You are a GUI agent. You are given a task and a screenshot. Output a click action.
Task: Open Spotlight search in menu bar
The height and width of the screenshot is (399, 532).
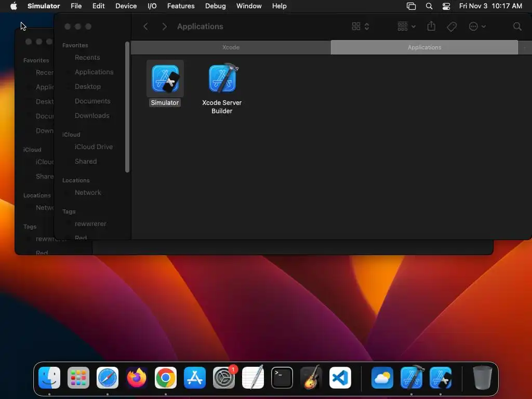pyautogui.click(x=429, y=6)
